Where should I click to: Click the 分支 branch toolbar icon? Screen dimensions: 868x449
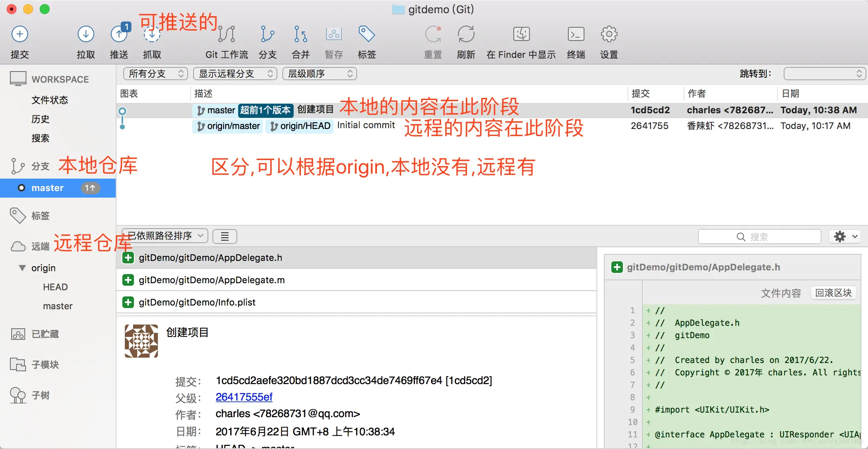pos(267,34)
